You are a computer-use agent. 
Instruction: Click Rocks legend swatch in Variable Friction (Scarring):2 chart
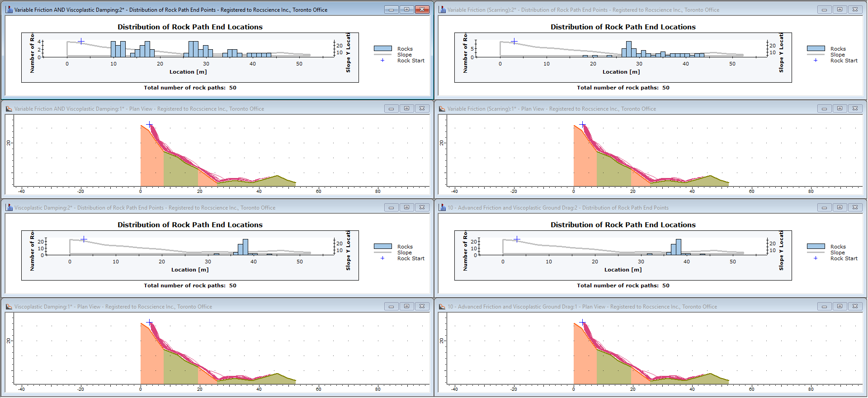coord(816,48)
